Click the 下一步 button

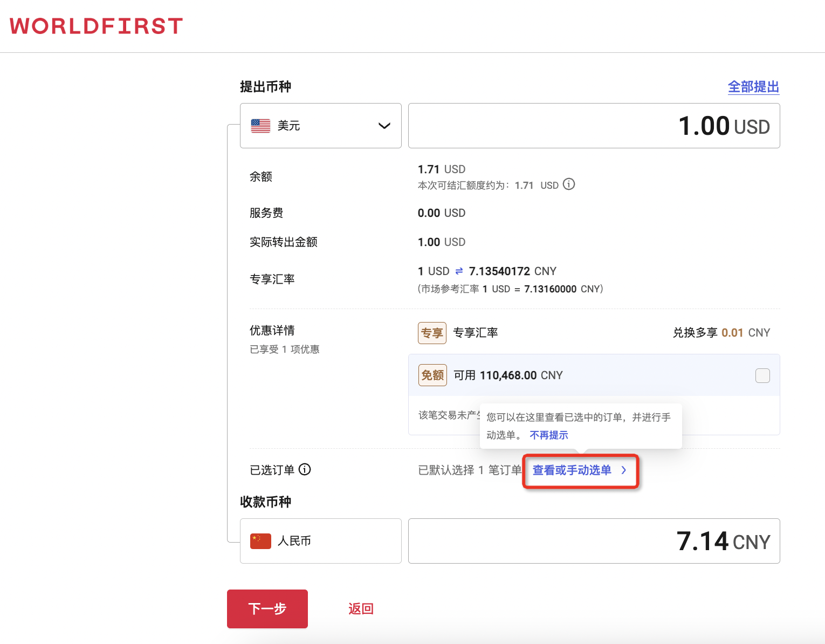267,608
